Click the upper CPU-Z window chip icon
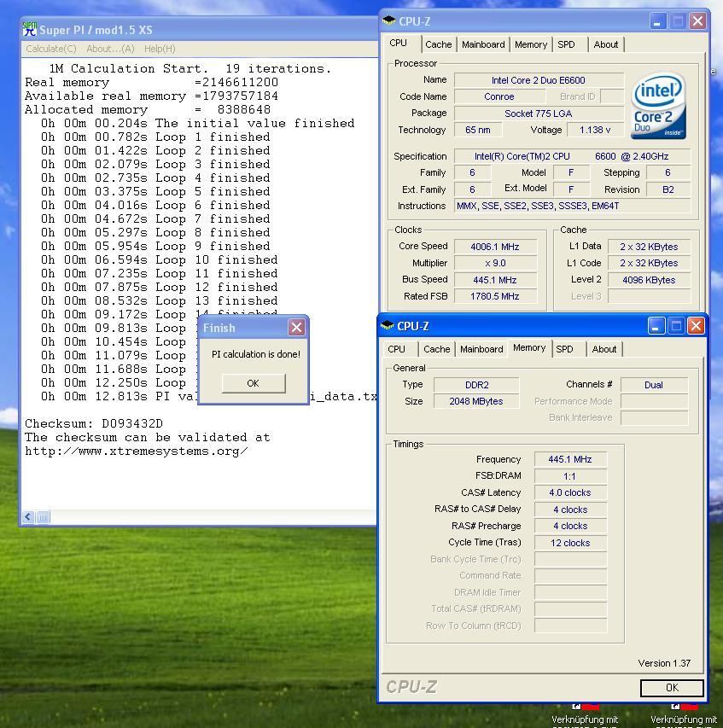This screenshot has width=723, height=728. pyautogui.click(x=388, y=20)
